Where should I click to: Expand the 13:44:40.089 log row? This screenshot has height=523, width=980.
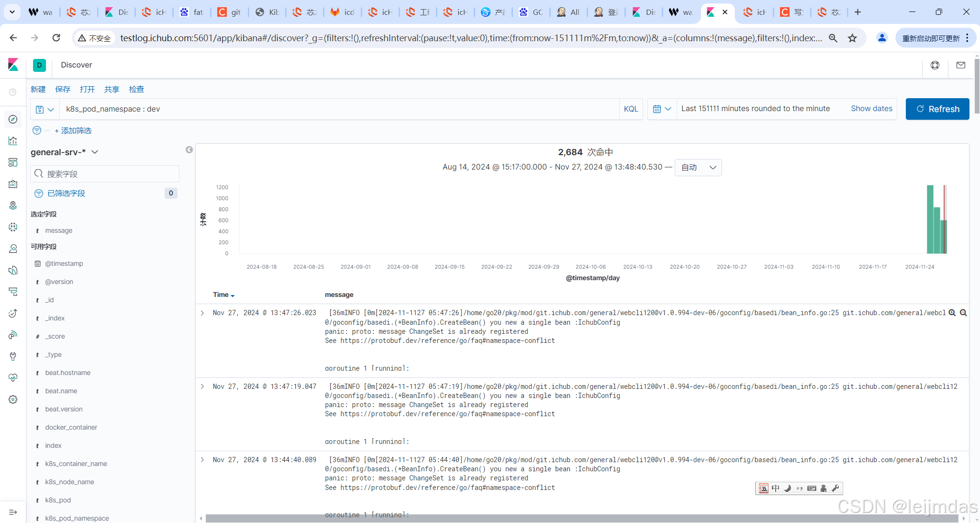pos(202,459)
